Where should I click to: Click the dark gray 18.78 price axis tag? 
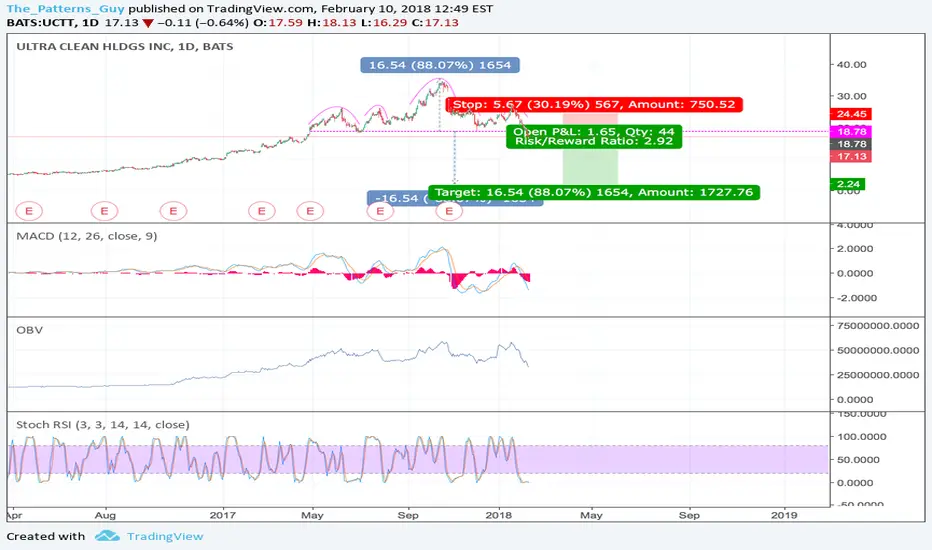click(x=851, y=144)
